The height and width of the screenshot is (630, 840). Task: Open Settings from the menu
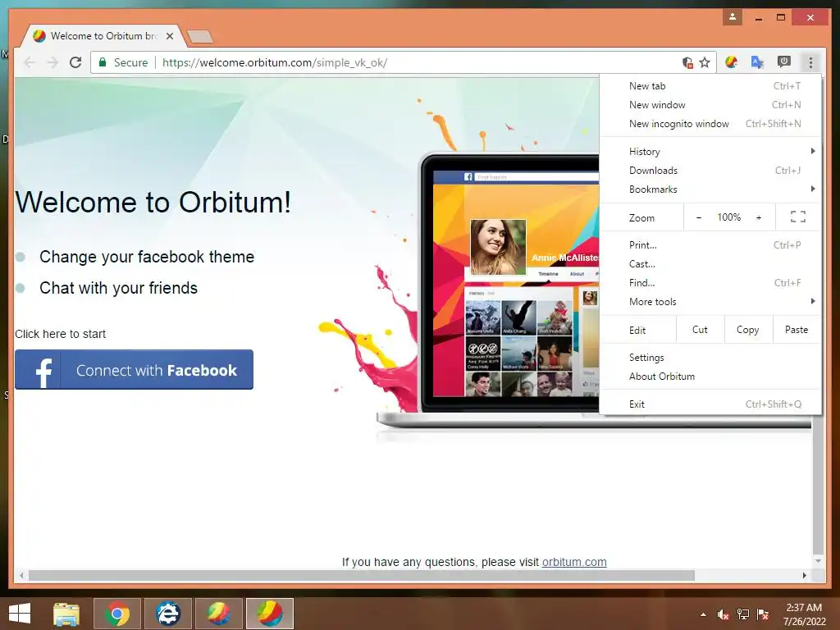[710, 358]
